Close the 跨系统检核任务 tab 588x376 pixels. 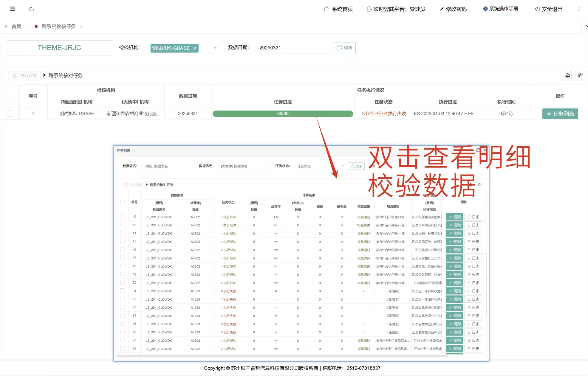(x=82, y=27)
